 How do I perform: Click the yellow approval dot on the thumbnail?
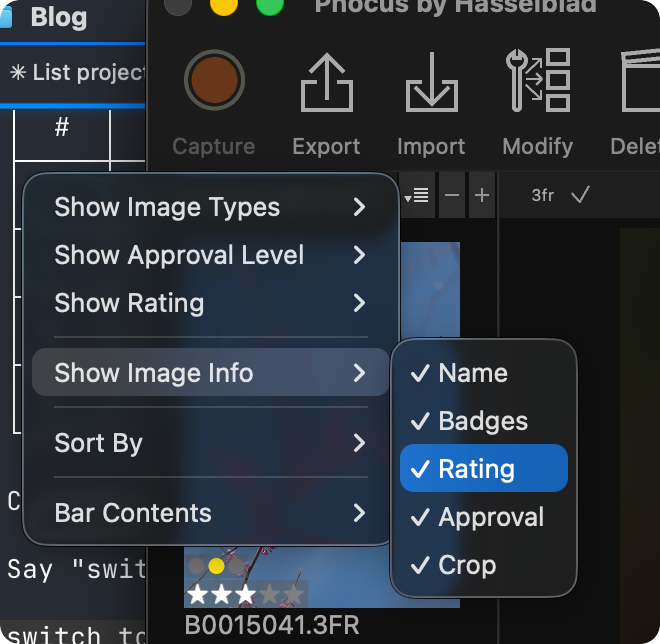click(x=216, y=566)
